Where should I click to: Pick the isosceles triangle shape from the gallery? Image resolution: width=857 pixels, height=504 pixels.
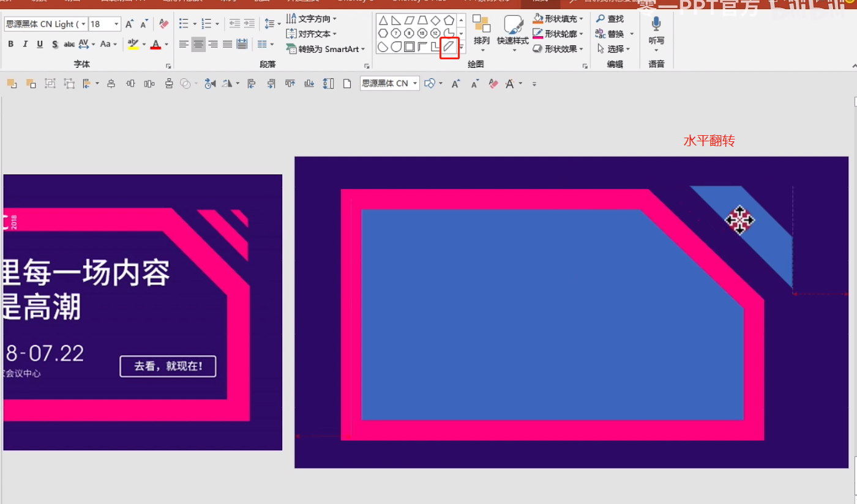383,21
